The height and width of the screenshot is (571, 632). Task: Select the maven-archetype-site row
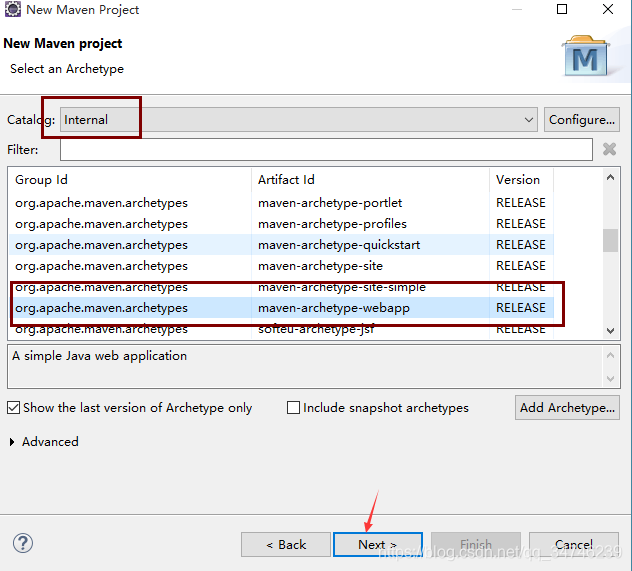(281, 266)
